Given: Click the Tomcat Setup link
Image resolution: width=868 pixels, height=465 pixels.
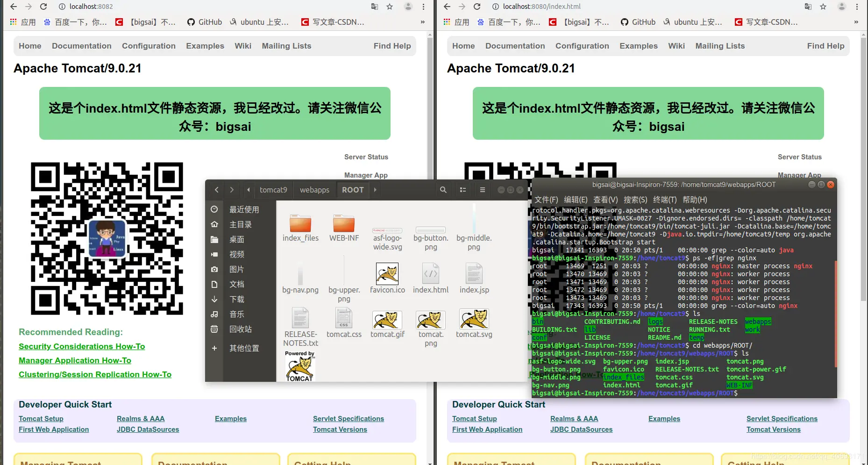Looking at the screenshot, I should 41,418.
